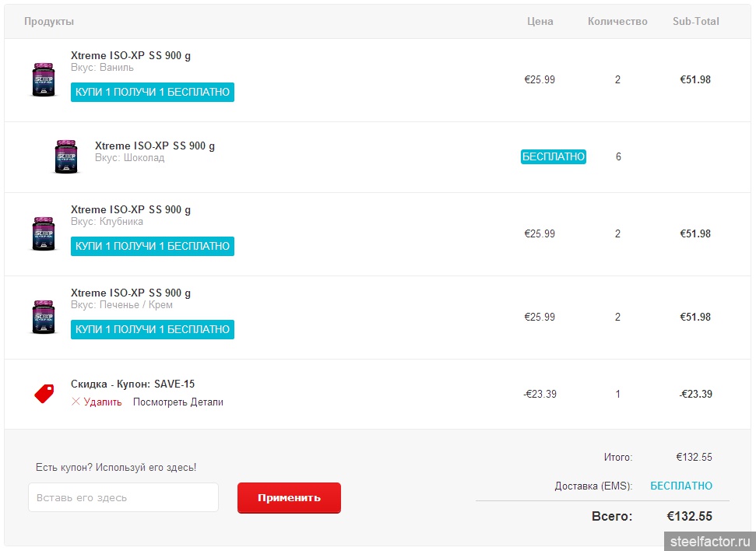Click the БЕСПЛАТНО delivery (EMS) value

click(x=680, y=486)
